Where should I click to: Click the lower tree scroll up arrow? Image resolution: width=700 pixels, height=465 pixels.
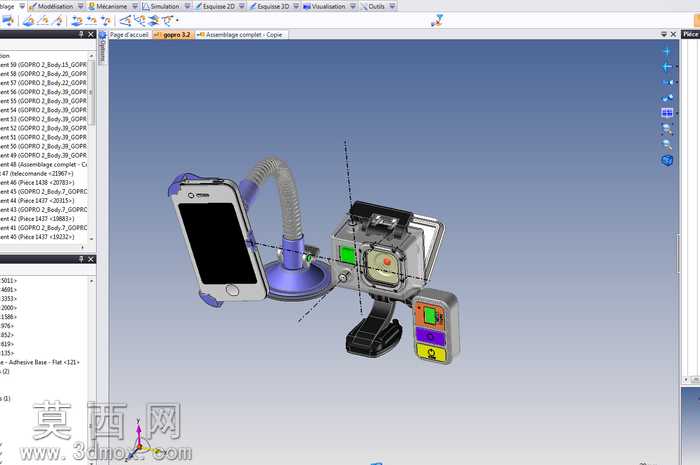pyautogui.click(x=92, y=281)
